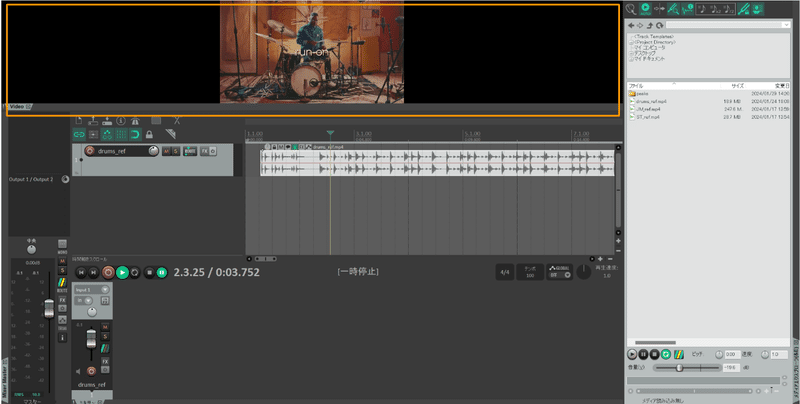Viewport: 800px width, 404px height.
Task: Select drums_ref.mp4 in media explorer list
Action: click(x=651, y=102)
